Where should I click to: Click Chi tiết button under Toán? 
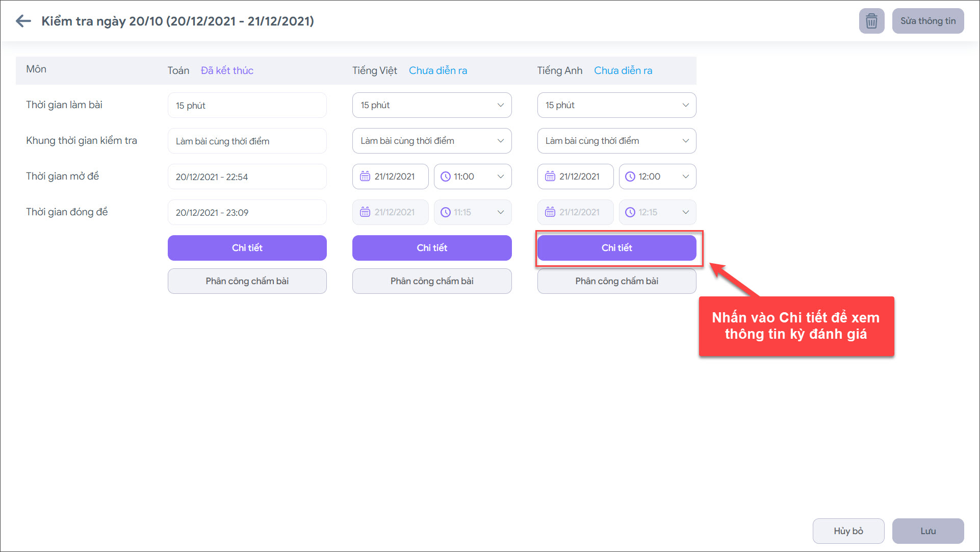[x=247, y=248]
